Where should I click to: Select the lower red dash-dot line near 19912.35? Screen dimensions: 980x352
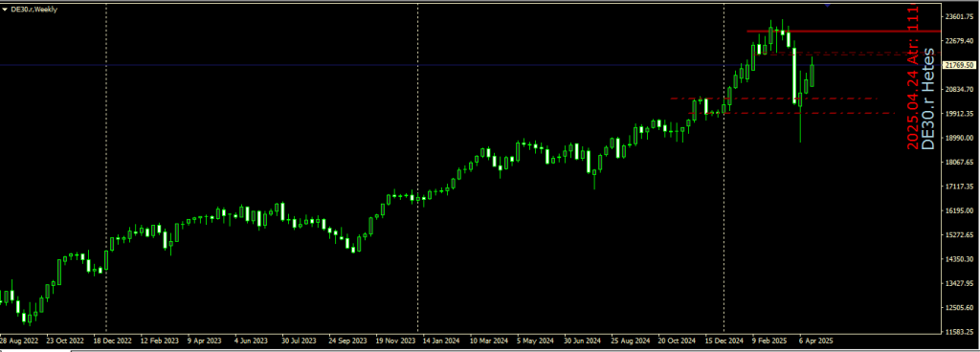tap(791, 113)
